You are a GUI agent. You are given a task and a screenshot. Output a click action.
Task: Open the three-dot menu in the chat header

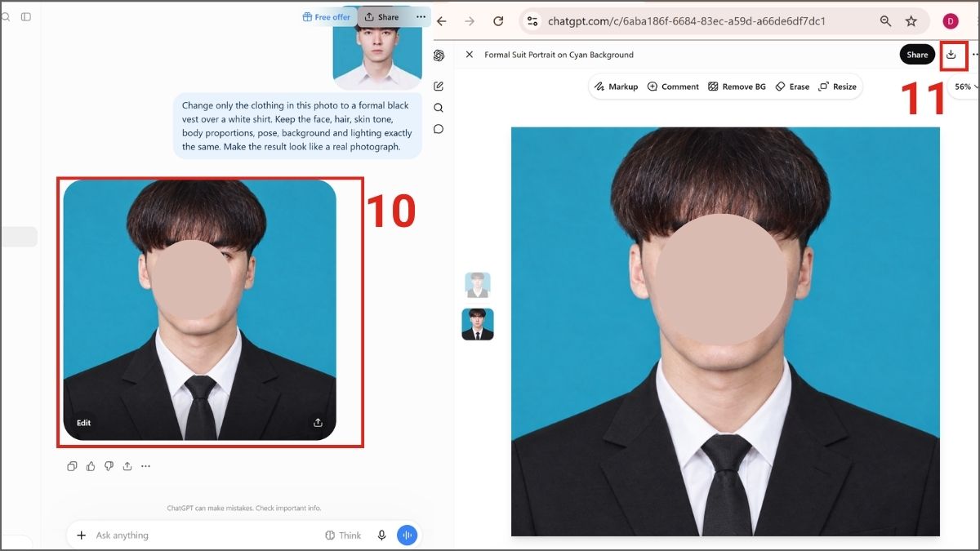click(x=421, y=16)
